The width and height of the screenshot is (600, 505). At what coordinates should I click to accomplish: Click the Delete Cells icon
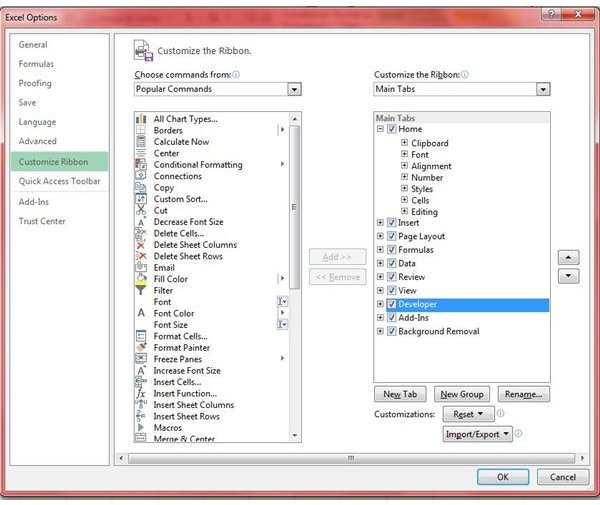[141, 233]
